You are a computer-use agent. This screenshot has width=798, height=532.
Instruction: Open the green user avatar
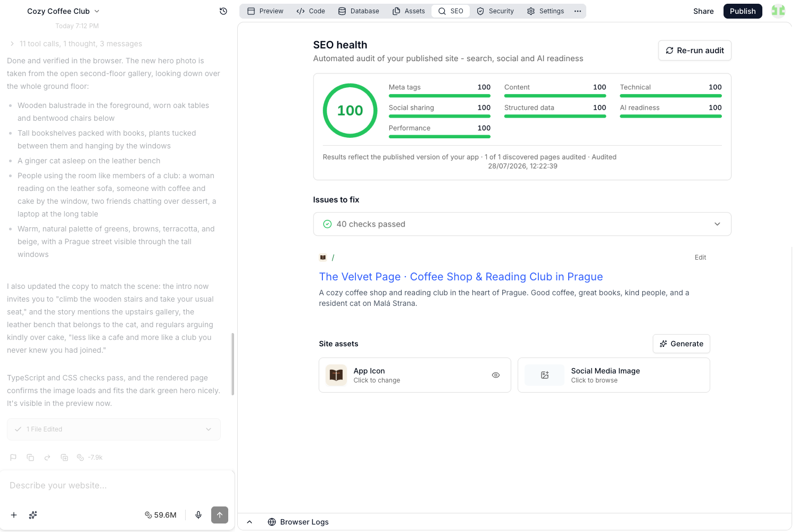tap(778, 11)
